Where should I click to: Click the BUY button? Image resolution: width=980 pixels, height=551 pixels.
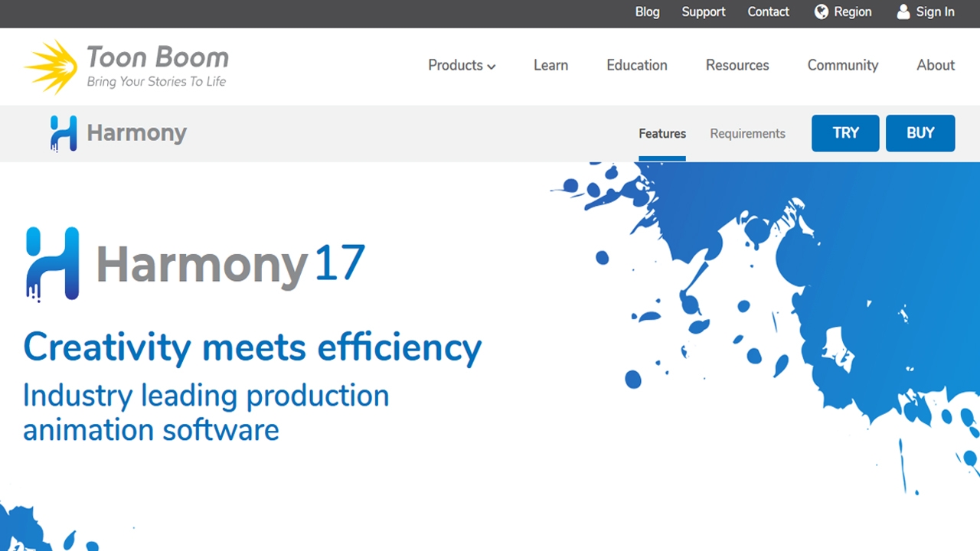[x=920, y=133]
